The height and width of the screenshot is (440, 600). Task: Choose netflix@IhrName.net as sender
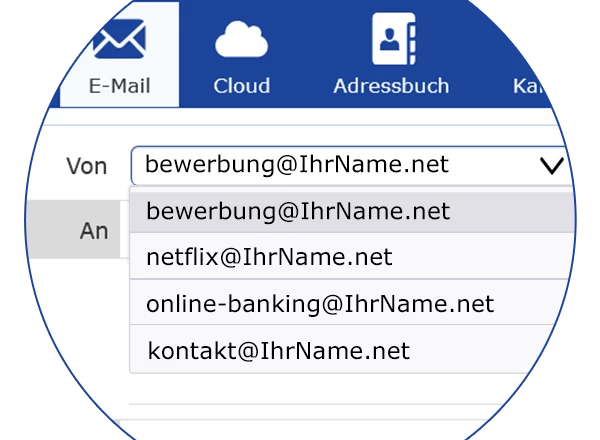coord(269,258)
